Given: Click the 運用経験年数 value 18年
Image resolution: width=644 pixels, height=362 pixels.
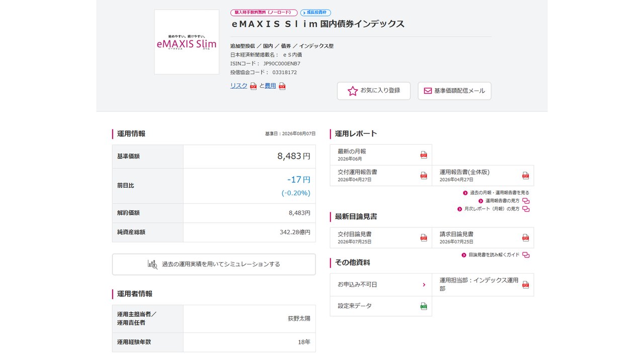Looking at the screenshot, I should point(304,342).
